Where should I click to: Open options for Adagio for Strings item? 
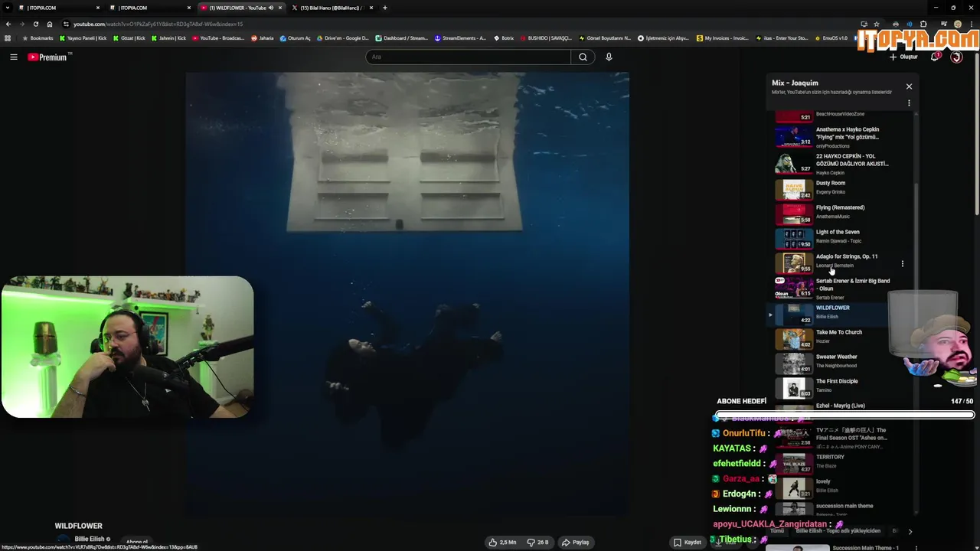point(903,263)
